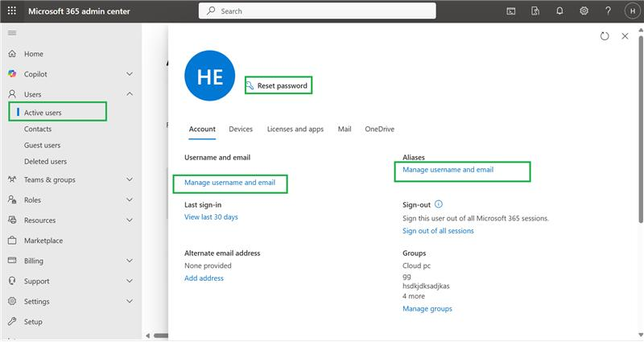Open the settings gear in header
Viewport: 644px width, 342px height.
pyautogui.click(x=584, y=11)
